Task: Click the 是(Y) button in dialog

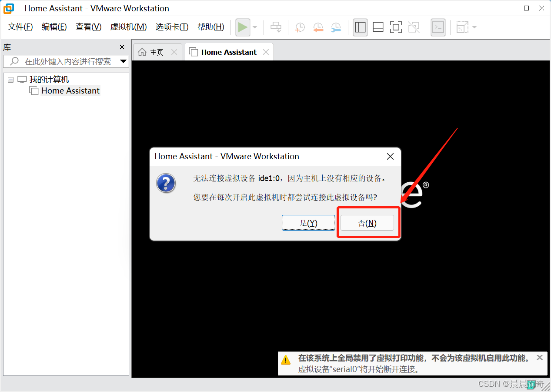Action: (x=308, y=223)
